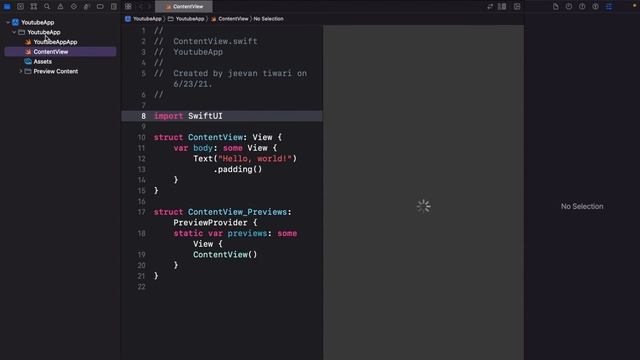The width and height of the screenshot is (640, 360).
Task: Open the Source Control navigator
Action: (x=20, y=7)
